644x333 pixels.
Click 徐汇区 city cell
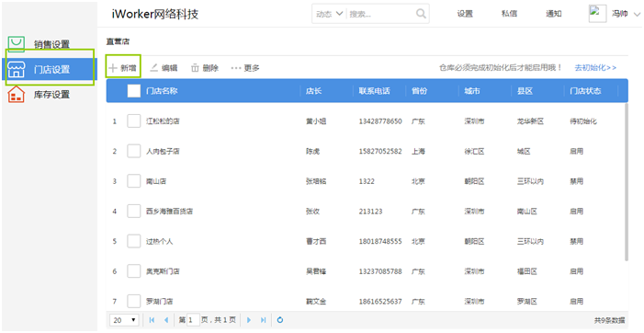pyautogui.click(x=474, y=151)
